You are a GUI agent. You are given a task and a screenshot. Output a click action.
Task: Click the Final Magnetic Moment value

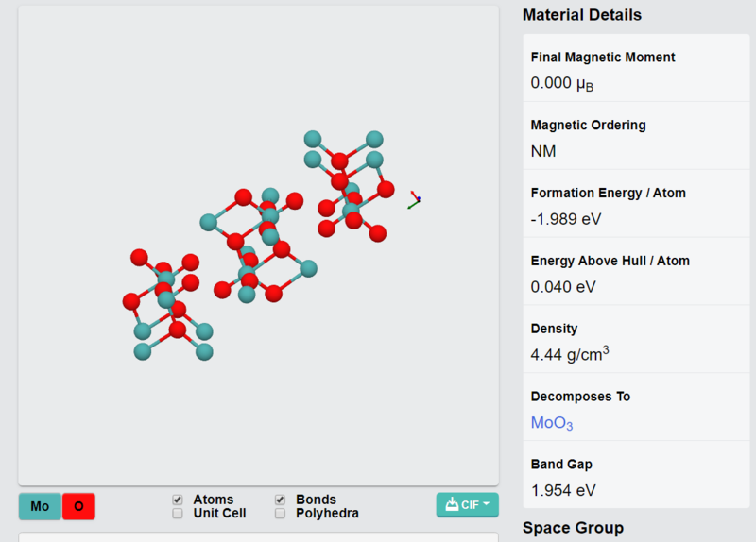[561, 83]
